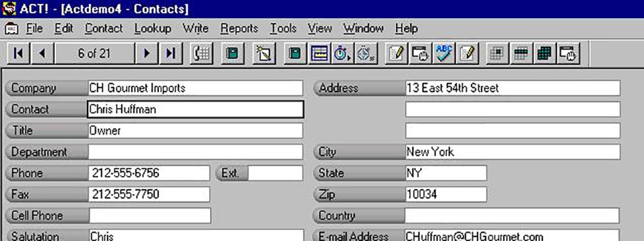
Task: Click the Salutation field label
Action: coord(46,236)
